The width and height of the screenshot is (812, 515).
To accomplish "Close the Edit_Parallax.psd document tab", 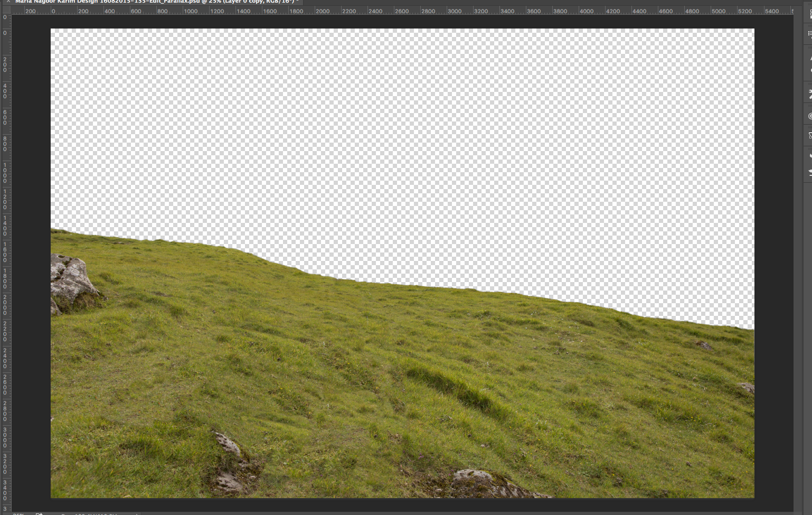I will point(8,2).
